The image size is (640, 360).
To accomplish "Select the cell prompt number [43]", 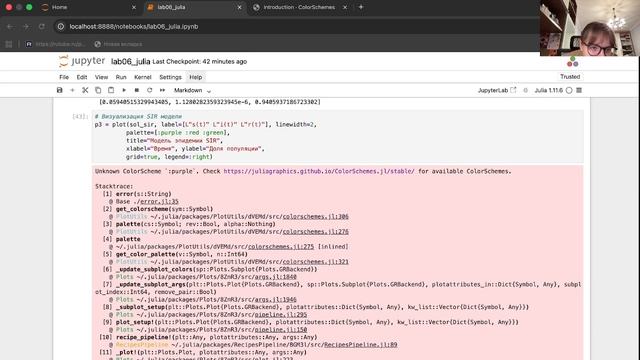I will (x=80, y=117).
